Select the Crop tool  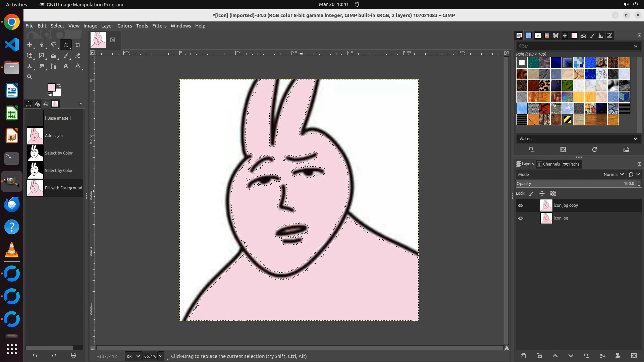(78, 45)
